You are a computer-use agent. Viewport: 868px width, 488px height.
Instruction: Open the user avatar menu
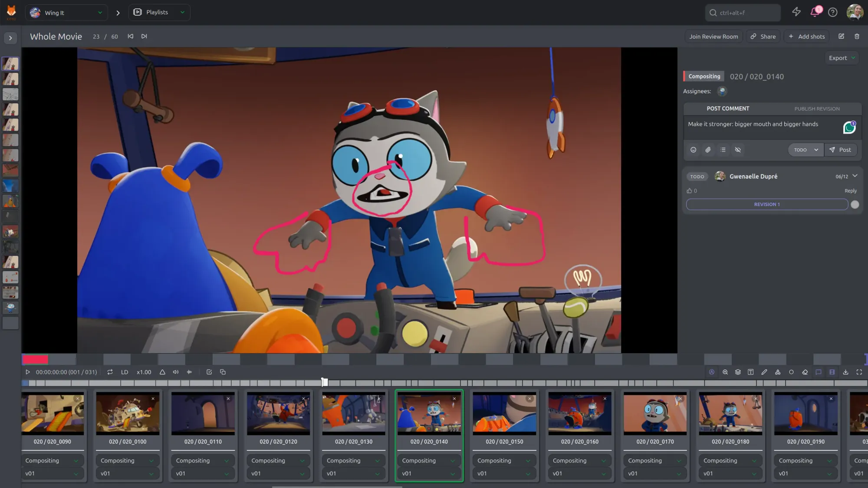coord(855,12)
